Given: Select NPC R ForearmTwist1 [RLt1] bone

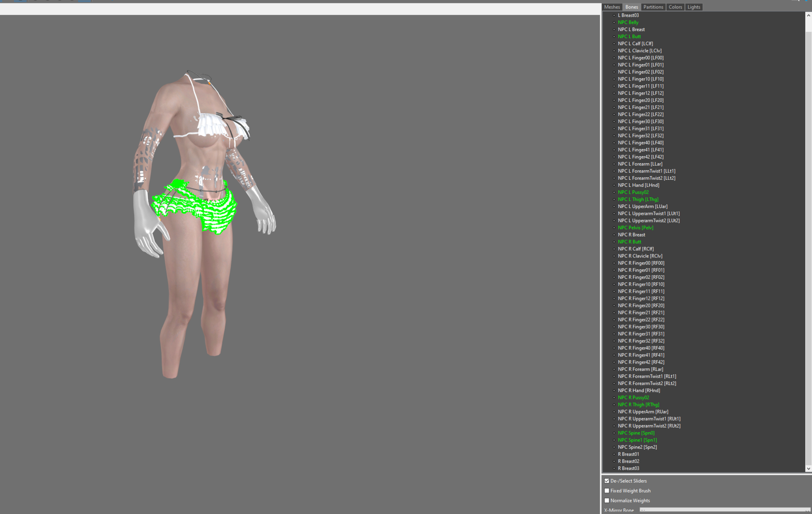Looking at the screenshot, I should 647,376.
